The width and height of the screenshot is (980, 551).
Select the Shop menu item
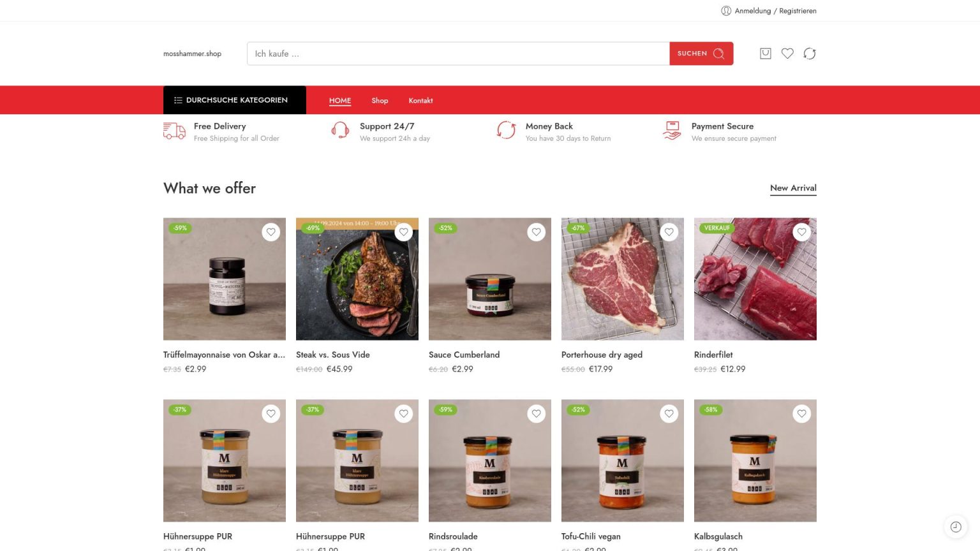380,101
